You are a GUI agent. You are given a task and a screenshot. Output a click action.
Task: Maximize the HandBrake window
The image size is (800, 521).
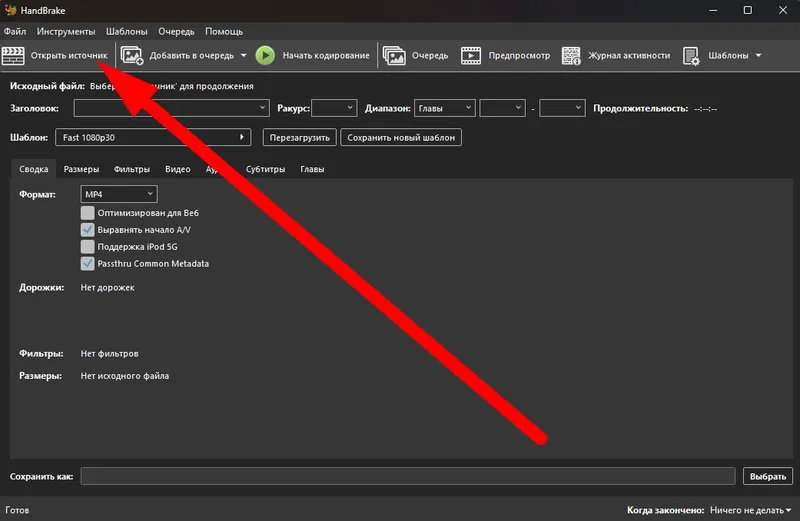coord(747,10)
